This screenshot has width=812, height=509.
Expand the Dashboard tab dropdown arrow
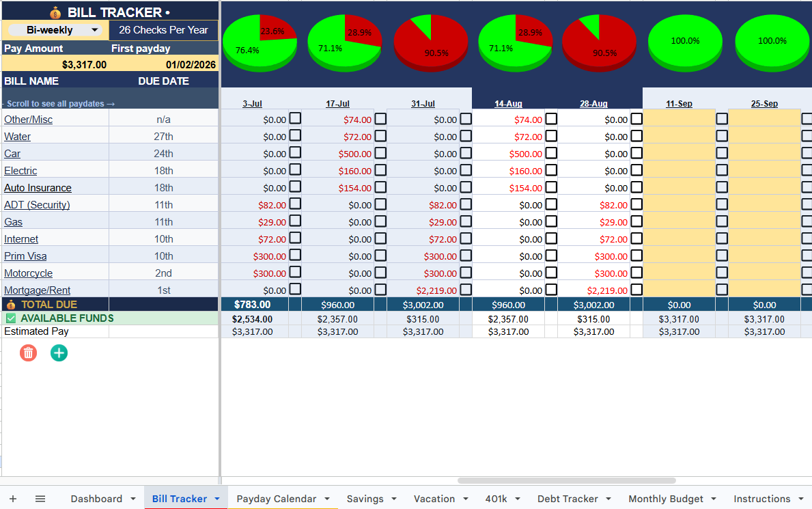click(x=133, y=499)
